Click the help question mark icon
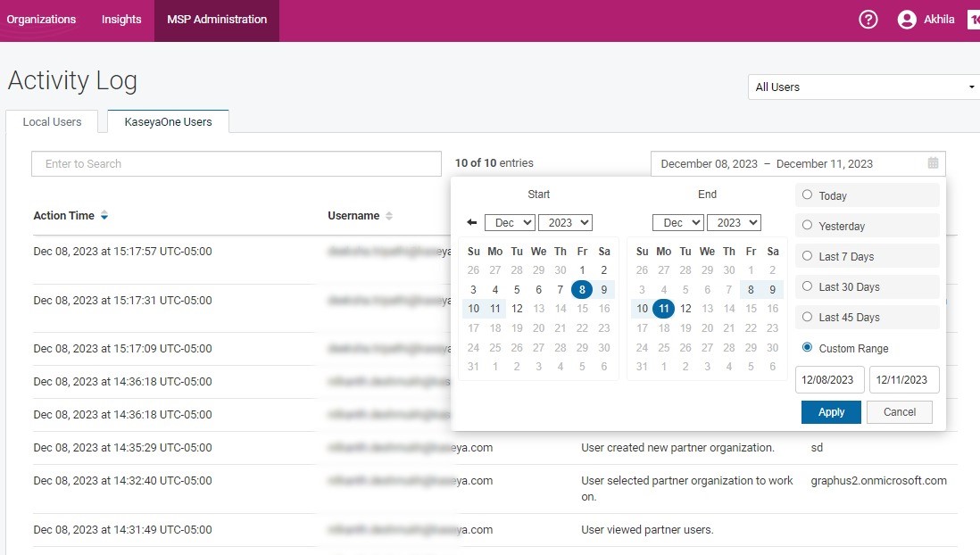The width and height of the screenshot is (980, 555). [x=868, y=20]
